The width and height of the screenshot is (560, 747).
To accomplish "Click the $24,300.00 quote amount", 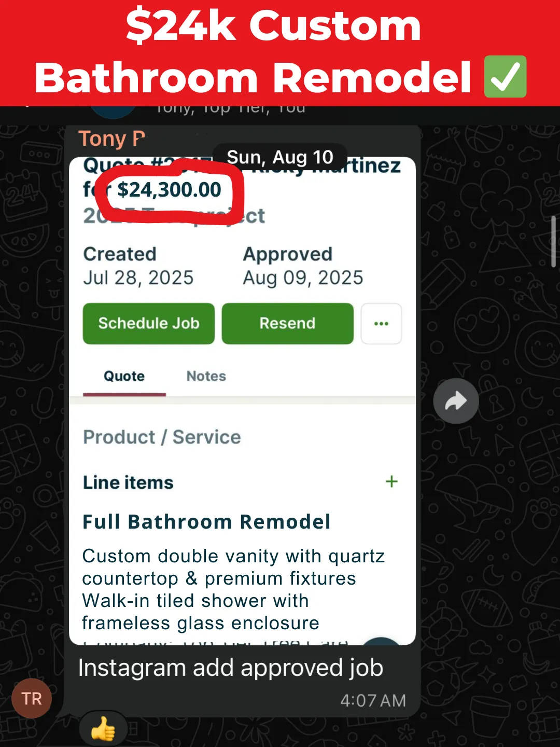I will [x=169, y=190].
